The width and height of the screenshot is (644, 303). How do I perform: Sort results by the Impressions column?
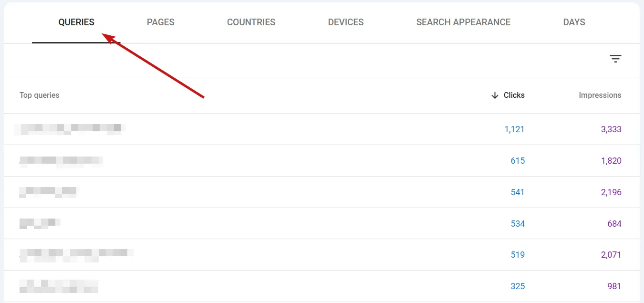pyautogui.click(x=600, y=95)
